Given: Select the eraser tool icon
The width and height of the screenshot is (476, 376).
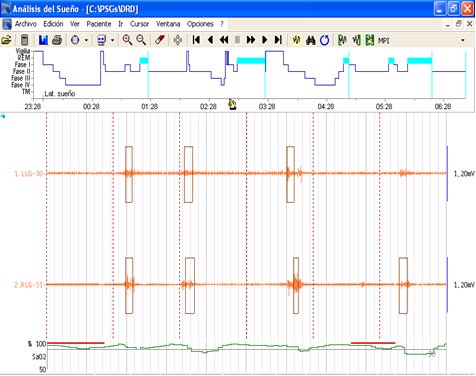Looking at the screenshot, I should pos(160,40).
